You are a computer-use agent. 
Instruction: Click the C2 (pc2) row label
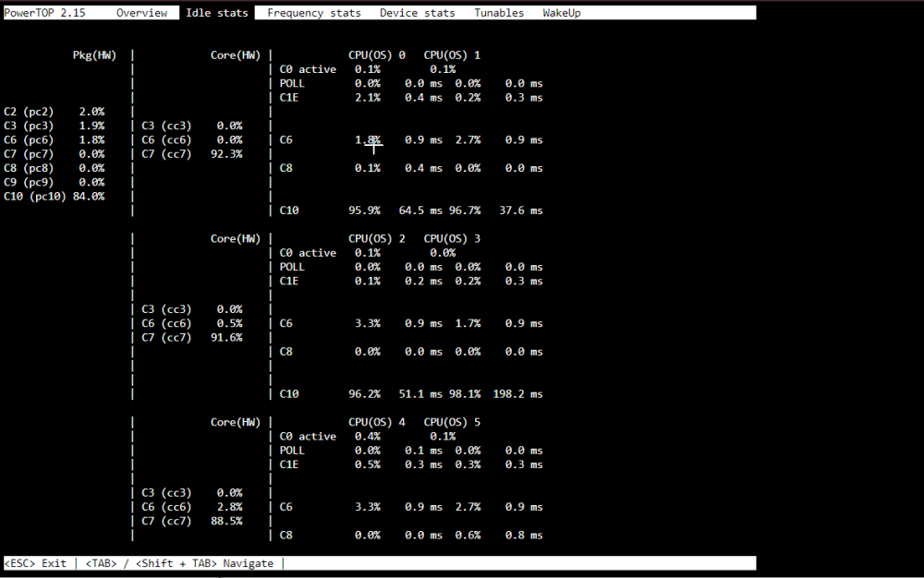[x=29, y=112]
